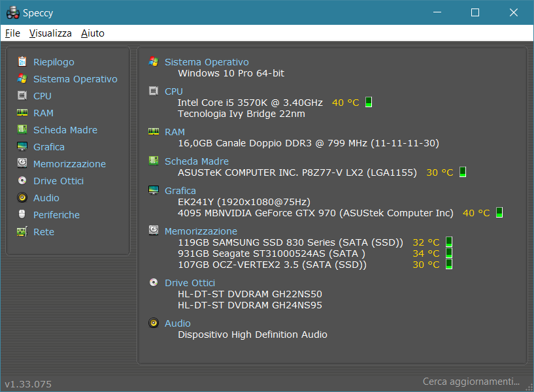Image resolution: width=534 pixels, height=392 pixels.
Task: Open the CPU heading link in summary
Action: [174, 91]
